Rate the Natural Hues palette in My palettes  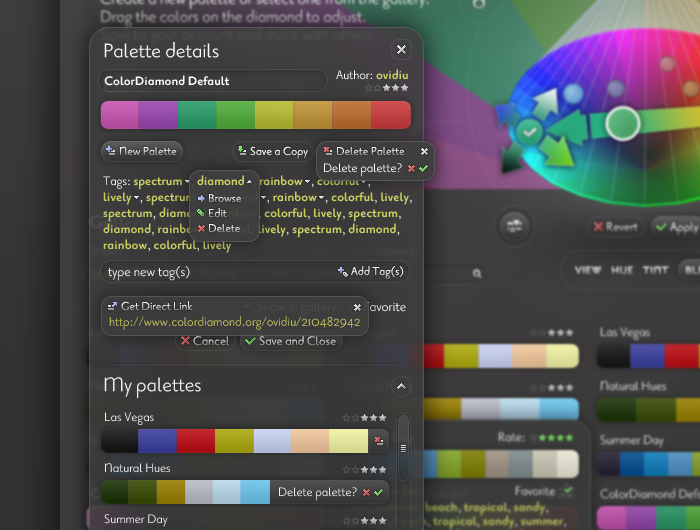365,470
